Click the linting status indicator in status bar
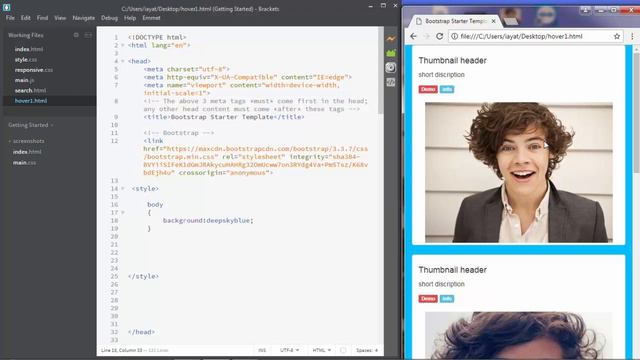 tap(343, 350)
